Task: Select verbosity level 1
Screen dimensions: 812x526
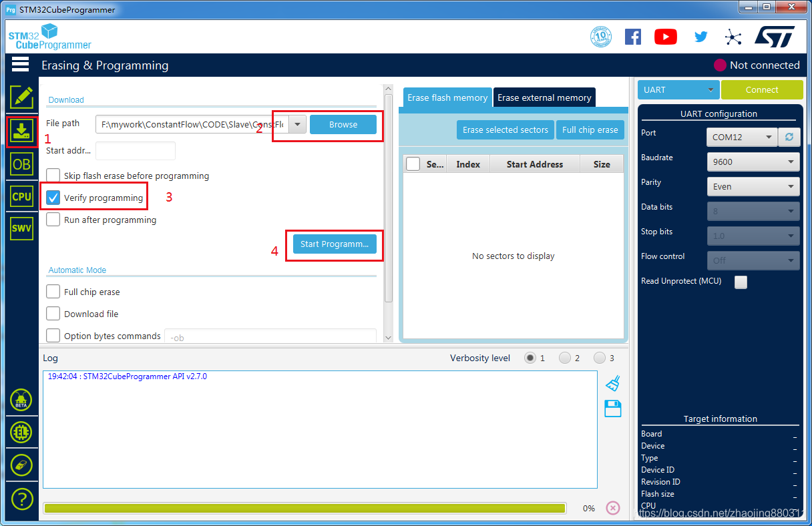Action: (530, 358)
